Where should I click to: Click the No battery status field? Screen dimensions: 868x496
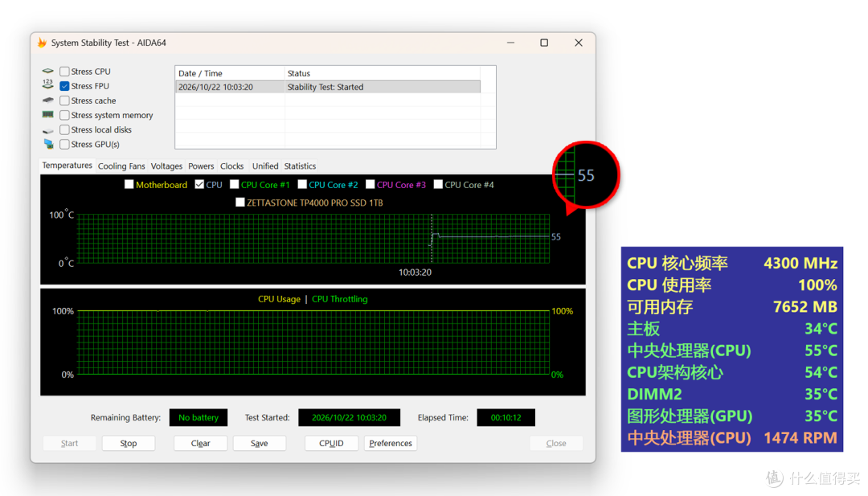(x=199, y=417)
